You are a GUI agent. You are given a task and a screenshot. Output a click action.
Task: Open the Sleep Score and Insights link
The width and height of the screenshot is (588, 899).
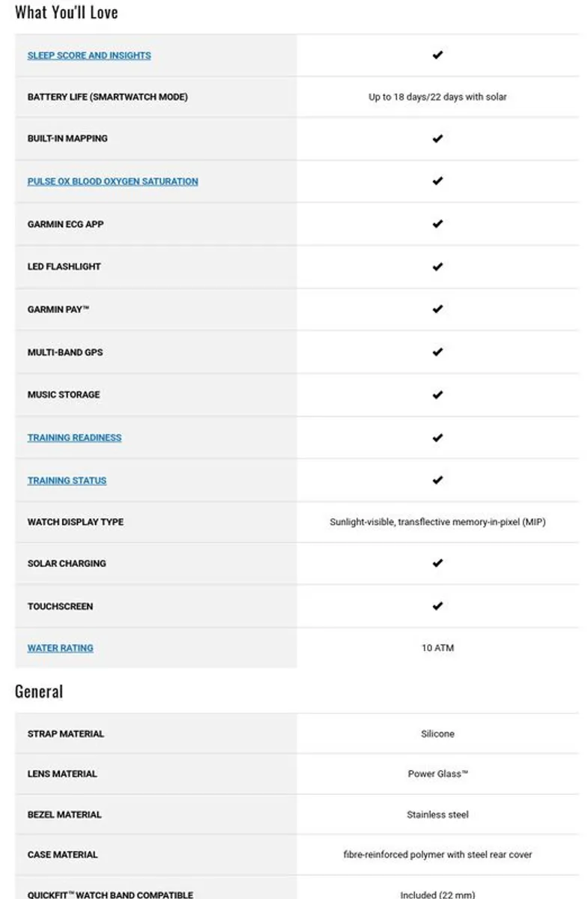tap(89, 55)
